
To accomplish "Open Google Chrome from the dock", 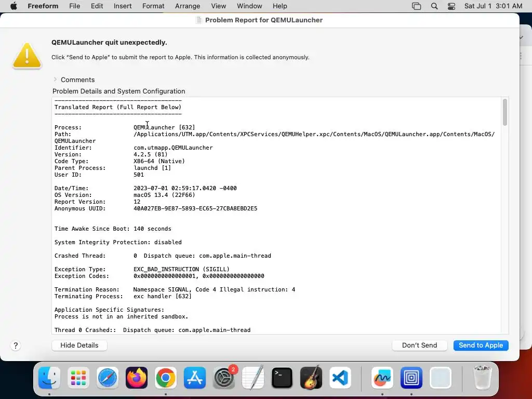I will coord(166,378).
